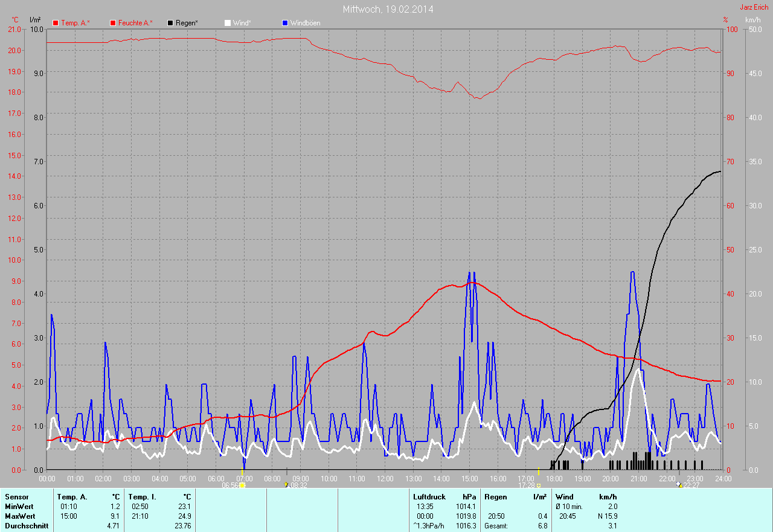The width and height of the screenshot is (773, 532).
Task: Click the Wind header in stats panel
Action: point(564,497)
